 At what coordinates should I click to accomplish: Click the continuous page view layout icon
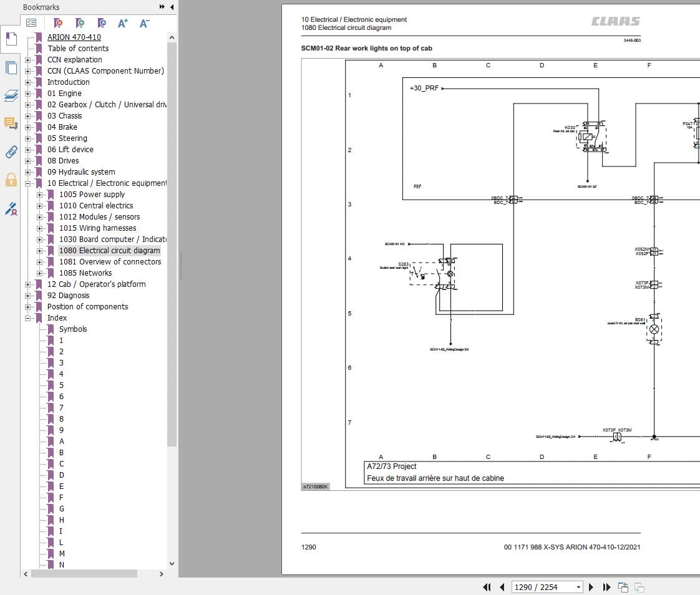click(x=623, y=587)
